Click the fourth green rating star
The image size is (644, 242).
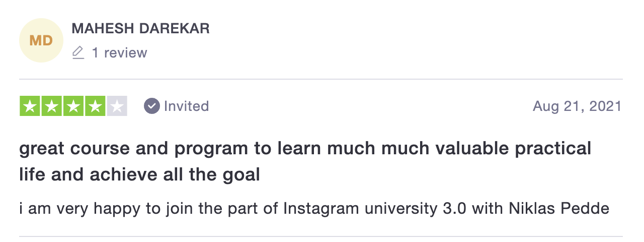click(x=95, y=106)
